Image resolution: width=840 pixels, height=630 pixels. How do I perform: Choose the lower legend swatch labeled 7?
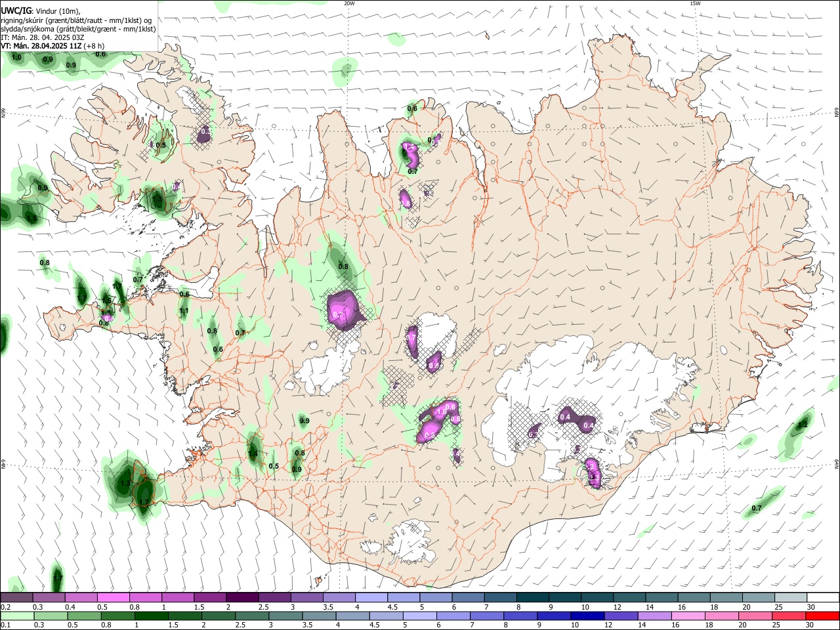[487, 616]
